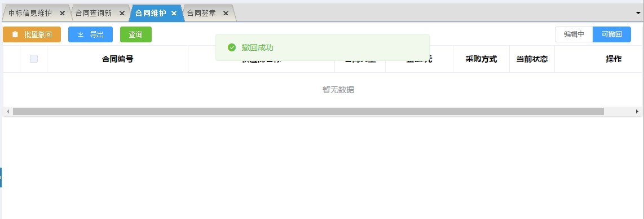Open the 合同查询新 tab
The height and width of the screenshot is (219, 644).
tap(93, 13)
